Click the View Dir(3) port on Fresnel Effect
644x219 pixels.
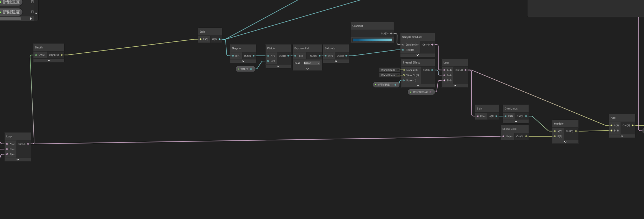point(404,75)
